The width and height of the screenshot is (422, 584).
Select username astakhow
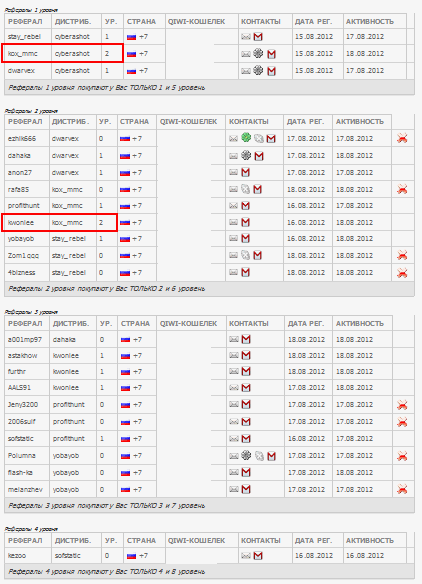point(23,356)
